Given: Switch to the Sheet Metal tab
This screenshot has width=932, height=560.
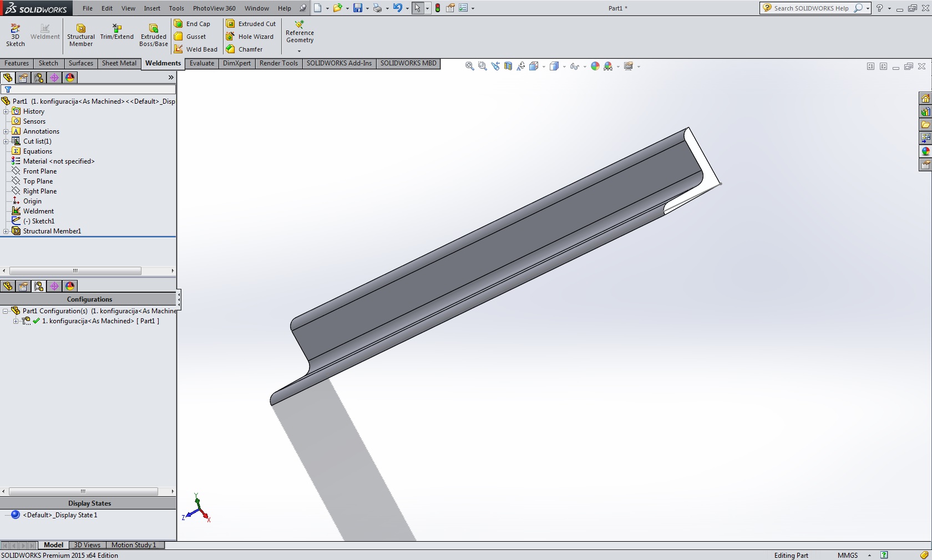Looking at the screenshot, I should tap(119, 63).
